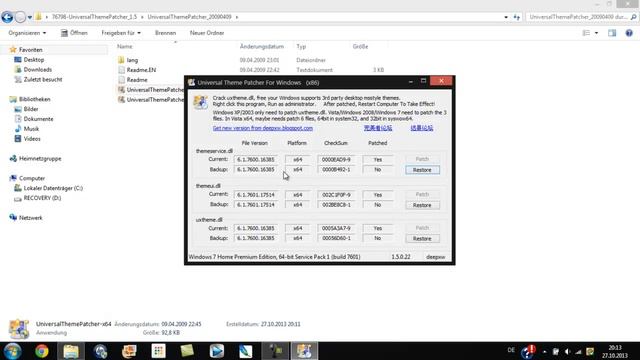Click the address bar refresh icon

tap(517, 17)
